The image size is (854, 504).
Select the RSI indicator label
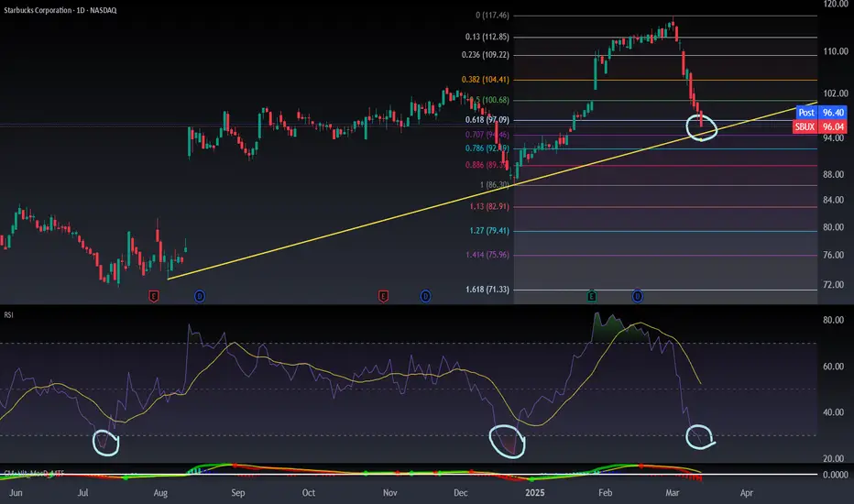click(9, 315)
